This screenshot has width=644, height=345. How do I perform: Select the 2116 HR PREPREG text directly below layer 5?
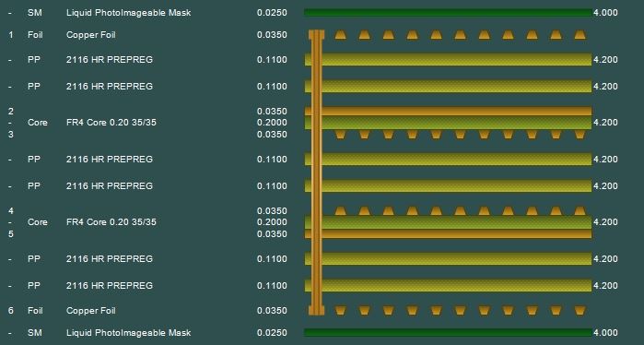coord(110,258)
